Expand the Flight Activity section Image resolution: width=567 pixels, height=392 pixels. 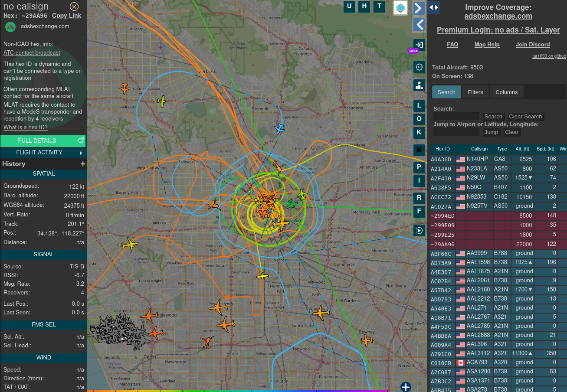(43, 153)
